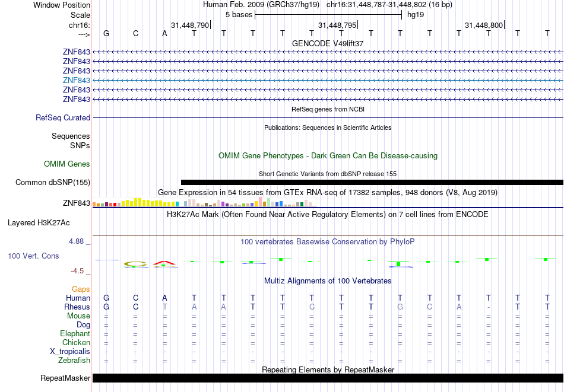The height and width of the screenshot is (392, 564).
Task: Open the RefSeq Curated track label
Action: click(x=63, y=117)
